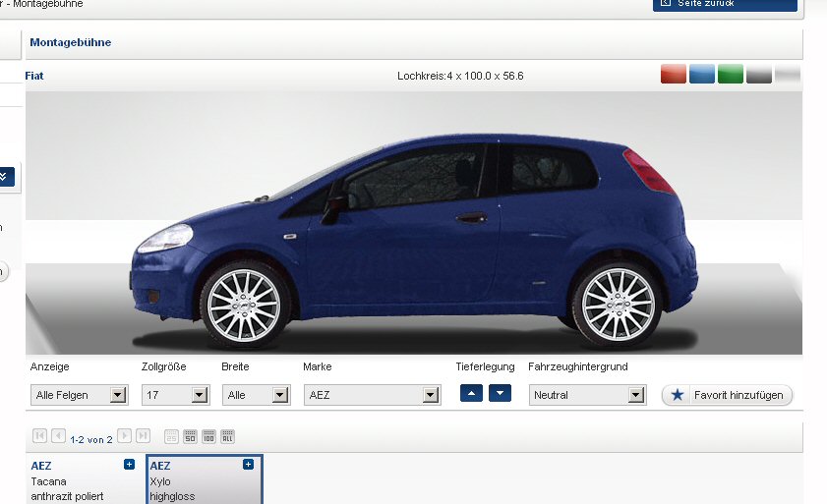Choose the red car color swatch
The width and height of the screenshot is (827, 504).
click(673, 75)
